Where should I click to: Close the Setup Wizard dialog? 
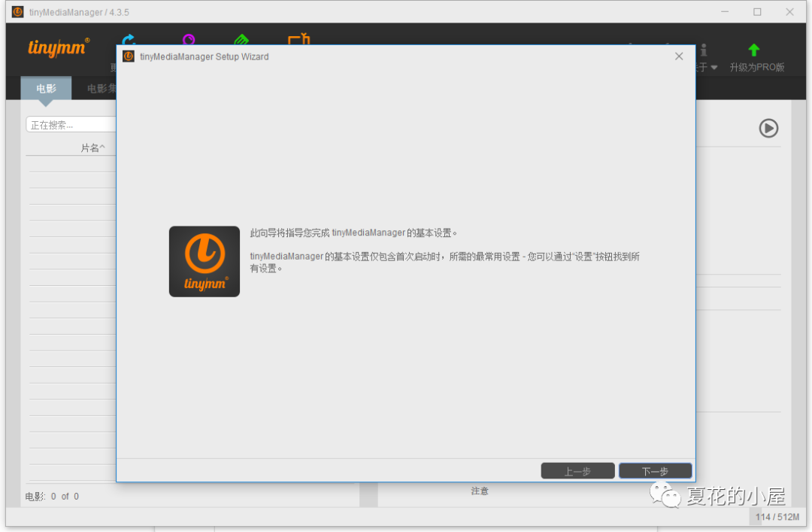pyautogui.click(x=678, y=56)
